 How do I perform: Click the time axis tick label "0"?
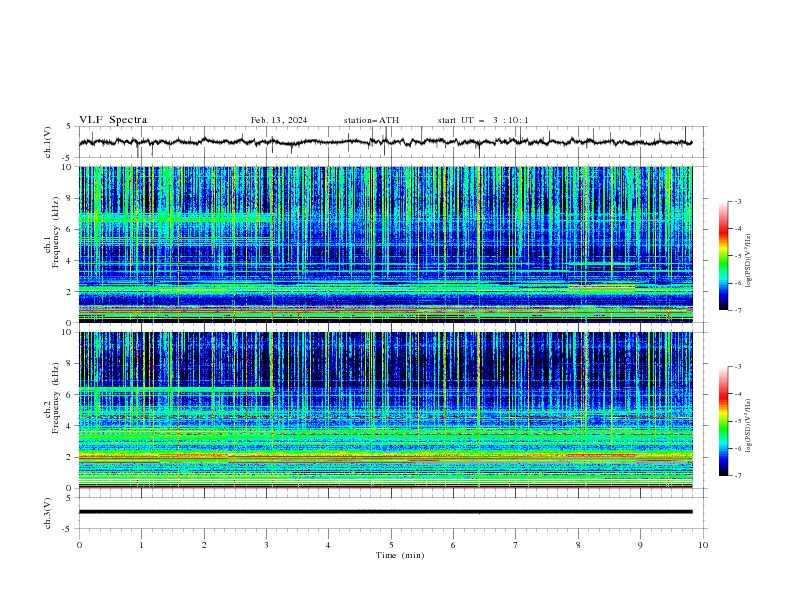79,545
